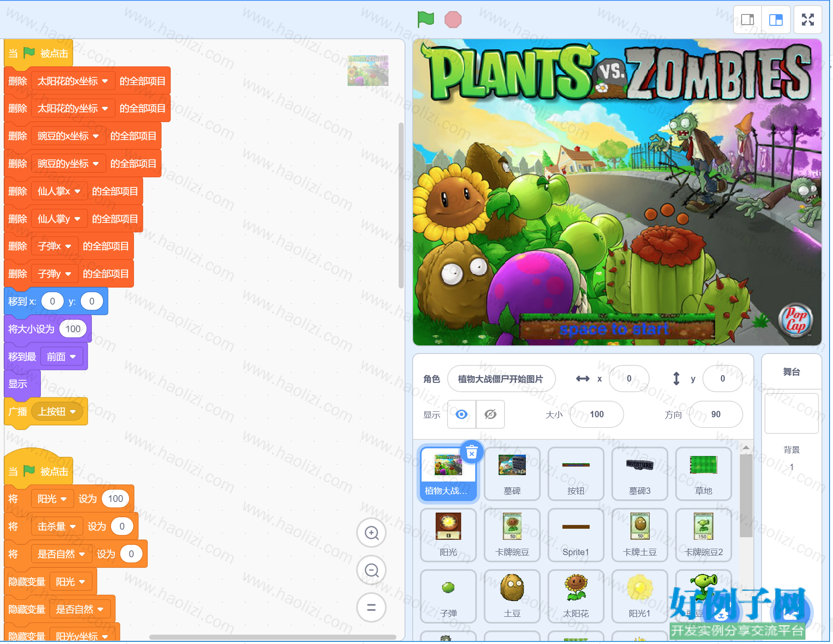The image size is (833, 644).
Task: Show the sprite using the eye icon
Action: coord(462,414)
